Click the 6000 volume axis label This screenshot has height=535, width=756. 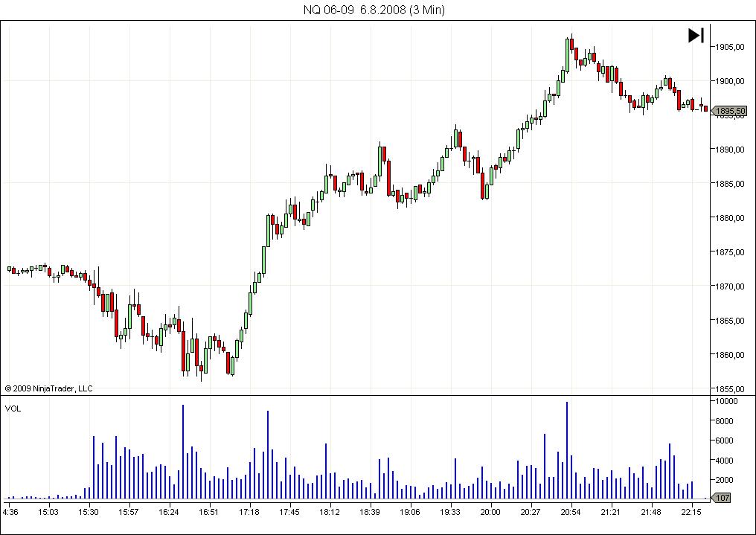point(725,441)
